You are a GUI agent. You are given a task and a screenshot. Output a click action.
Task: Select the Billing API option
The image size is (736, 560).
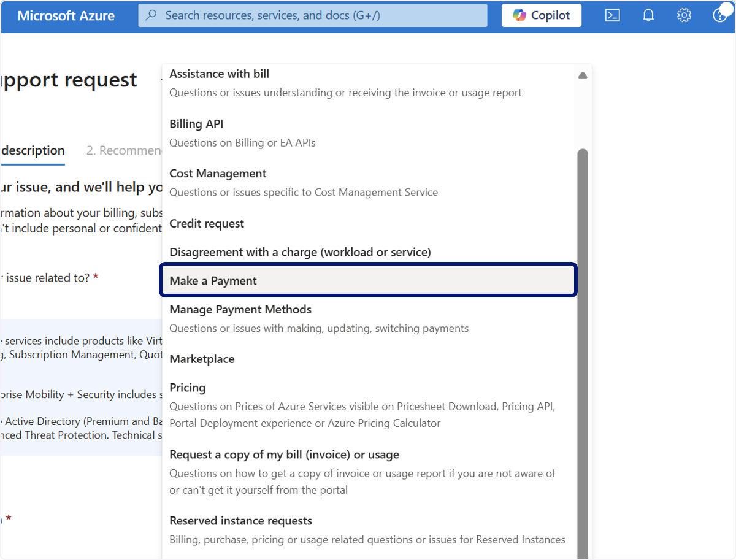pos(369,133)
